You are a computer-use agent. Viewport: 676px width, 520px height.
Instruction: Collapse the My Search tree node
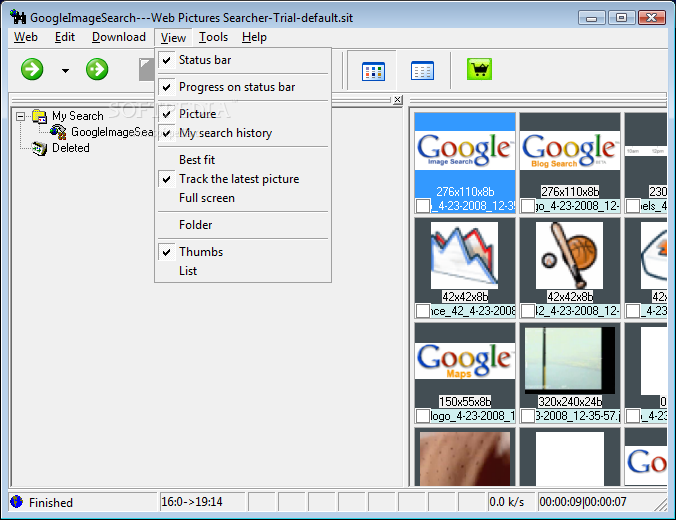click(x=20, y=116)
